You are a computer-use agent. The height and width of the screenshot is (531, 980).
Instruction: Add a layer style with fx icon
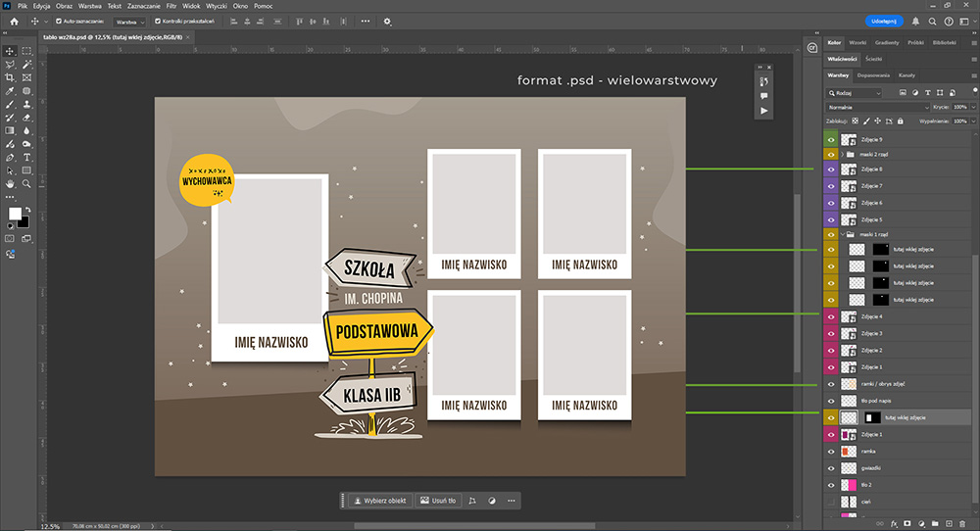click(x=894, y=523)
